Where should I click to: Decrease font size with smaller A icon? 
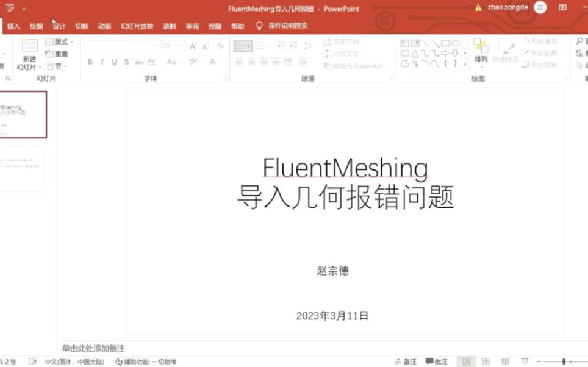pos(206,46)
